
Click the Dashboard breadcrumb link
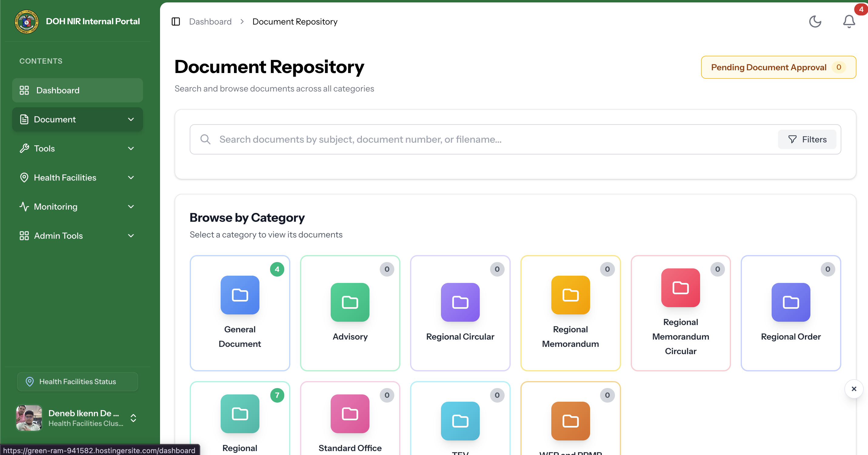tap(210, 22)
